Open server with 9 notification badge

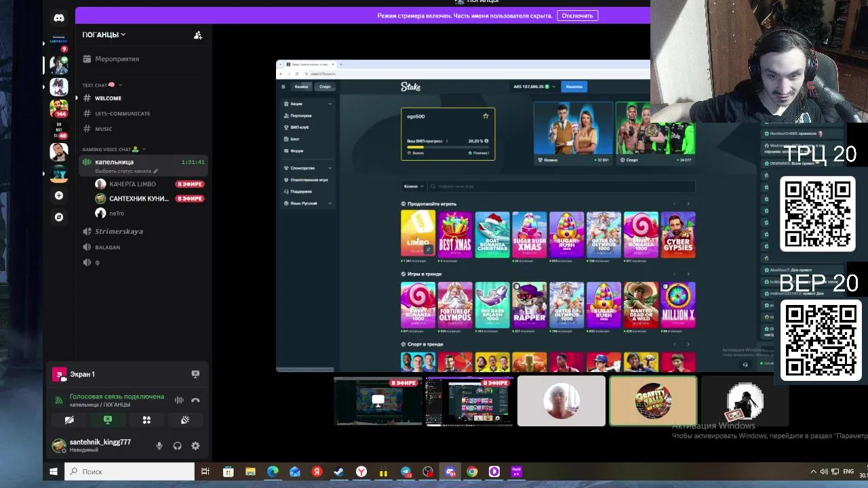(59, 42)
